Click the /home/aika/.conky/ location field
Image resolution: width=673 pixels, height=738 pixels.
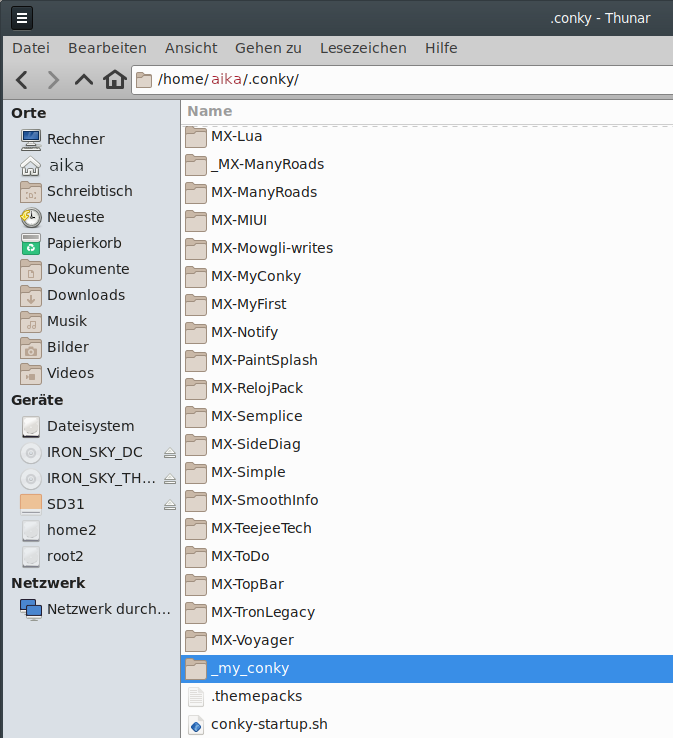(403, 80)
